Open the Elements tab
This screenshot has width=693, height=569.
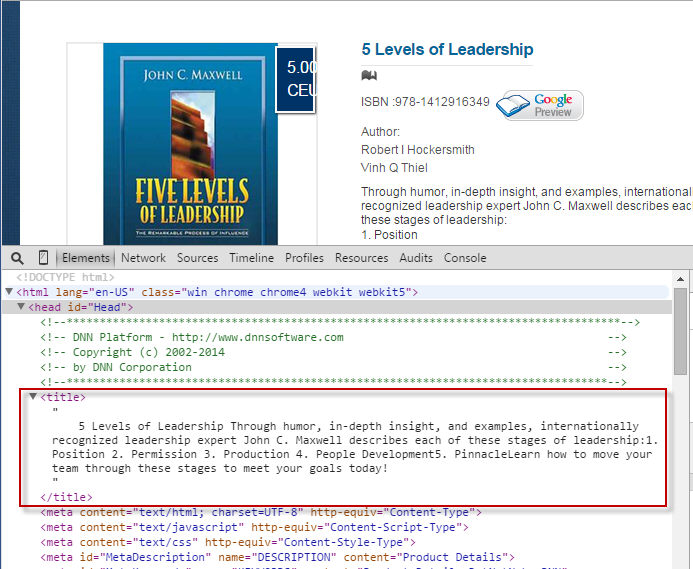coord(86,258)
